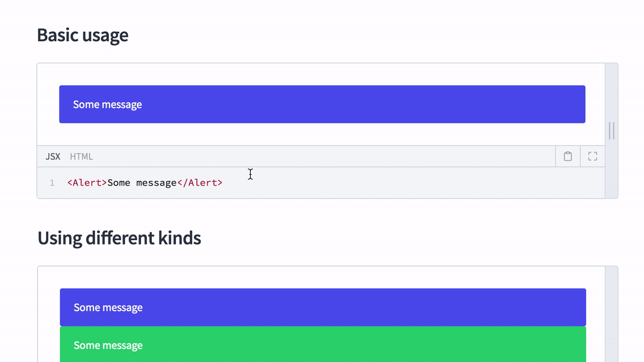Click the green Some message alert
The height and width of the screenshot is (362, 644).
(322, 344)
